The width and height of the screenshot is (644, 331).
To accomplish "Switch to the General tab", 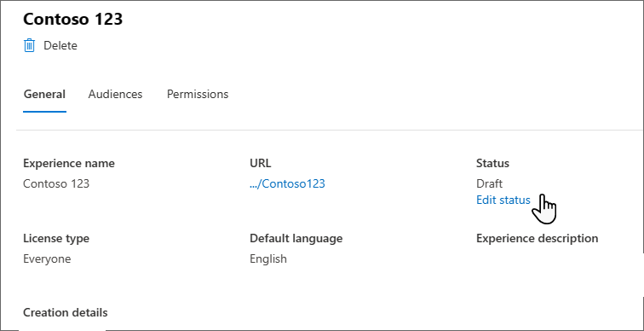I will tap(44, 94).
